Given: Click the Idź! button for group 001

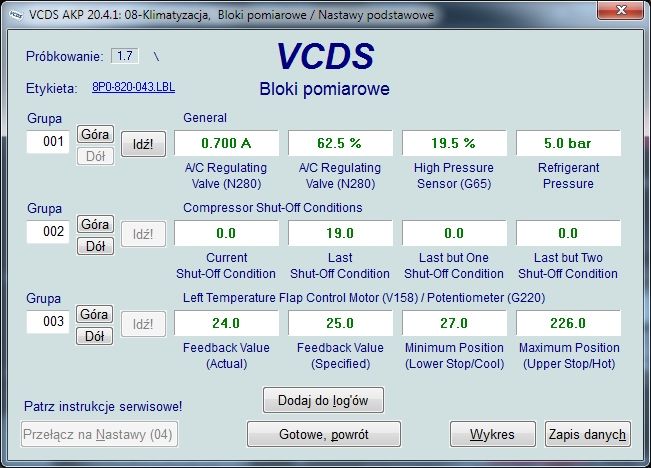Looking at the screenshot, I should coord(143,144).
